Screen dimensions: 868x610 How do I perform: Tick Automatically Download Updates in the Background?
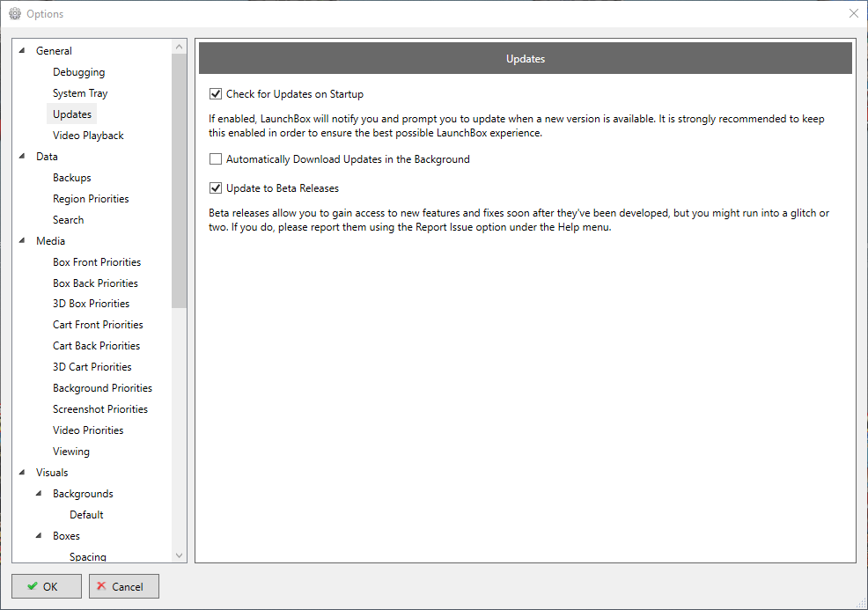tap(216, 159)
